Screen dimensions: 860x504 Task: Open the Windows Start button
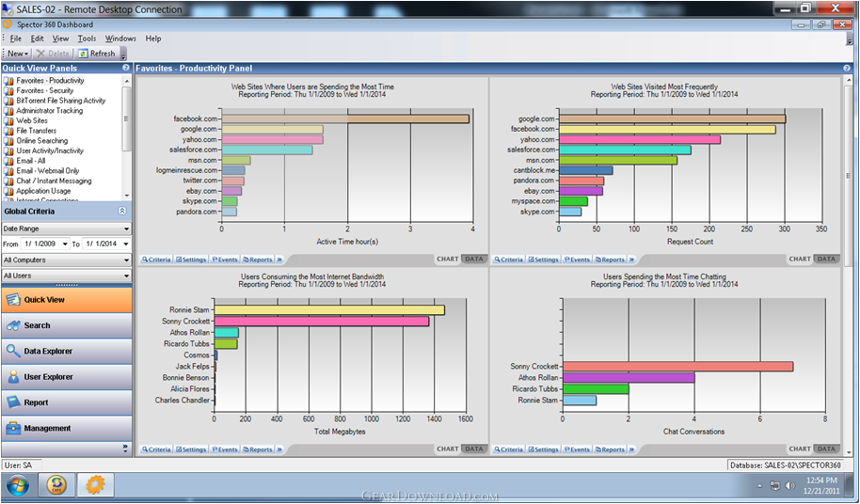(x=19, y=485)
